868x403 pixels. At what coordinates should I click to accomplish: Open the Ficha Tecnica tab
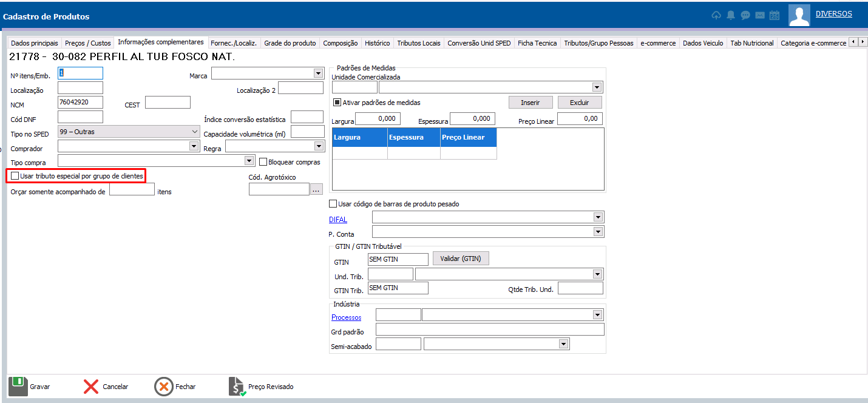(538, 43)
